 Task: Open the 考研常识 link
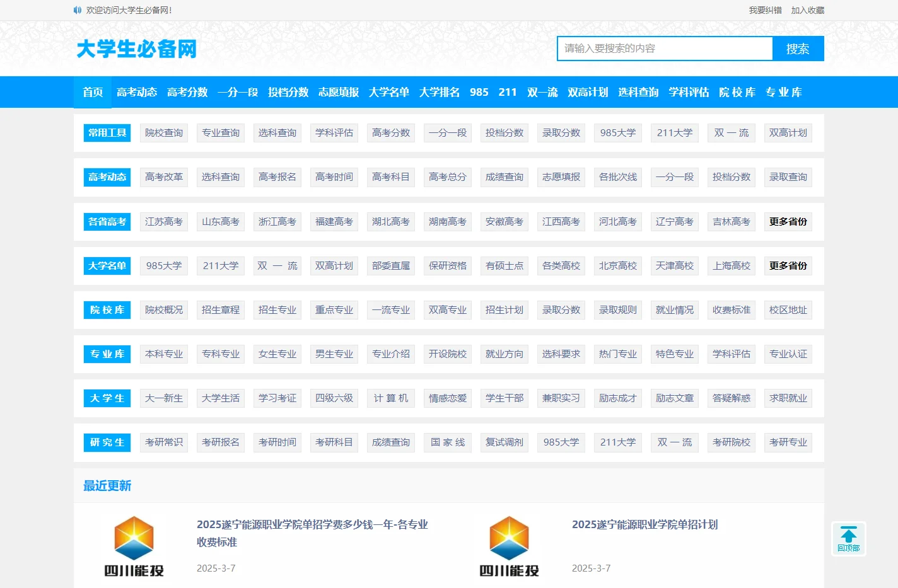pyautogui.click(x=164, y=442)
